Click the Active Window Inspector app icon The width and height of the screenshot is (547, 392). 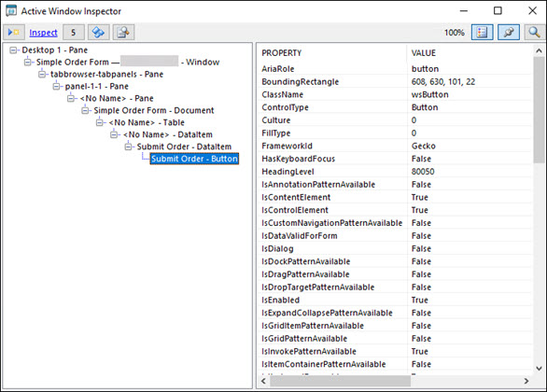coord(11,11)
